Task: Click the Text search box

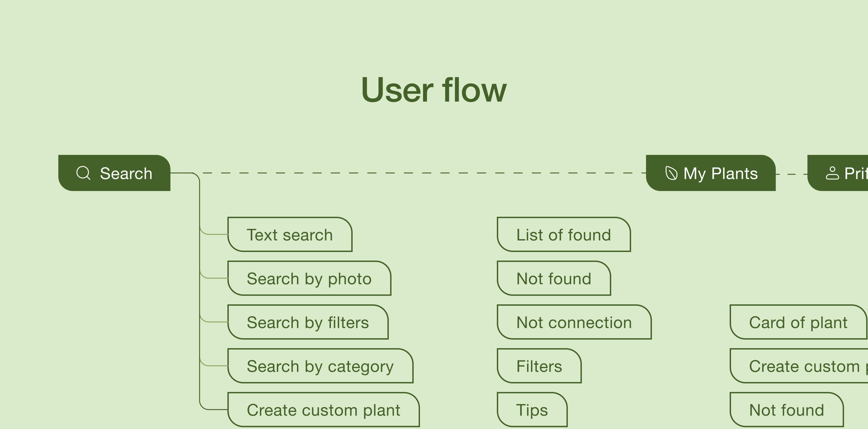Action: (x=290, y=235)
